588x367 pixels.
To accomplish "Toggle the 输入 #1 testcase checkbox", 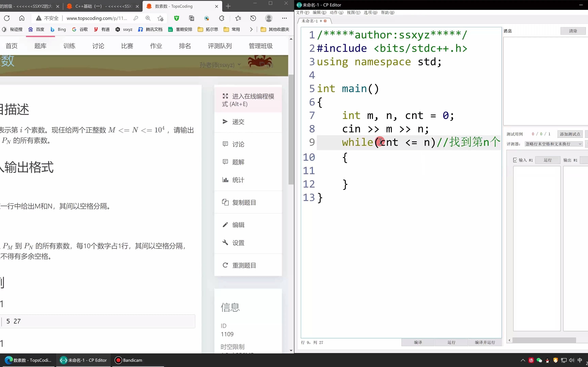I will click(515, 160).
